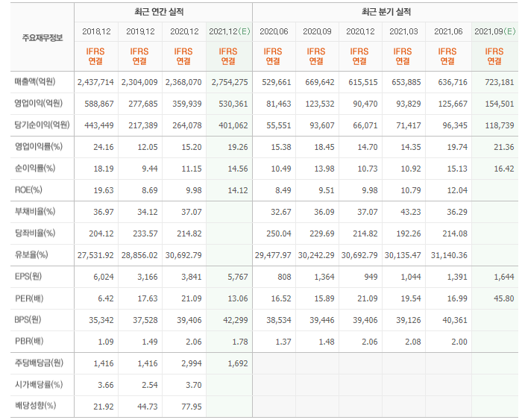The image size is (522, 420).
Task: Select the 주당배당금(원) row label
Action: [x=39, y=363]
